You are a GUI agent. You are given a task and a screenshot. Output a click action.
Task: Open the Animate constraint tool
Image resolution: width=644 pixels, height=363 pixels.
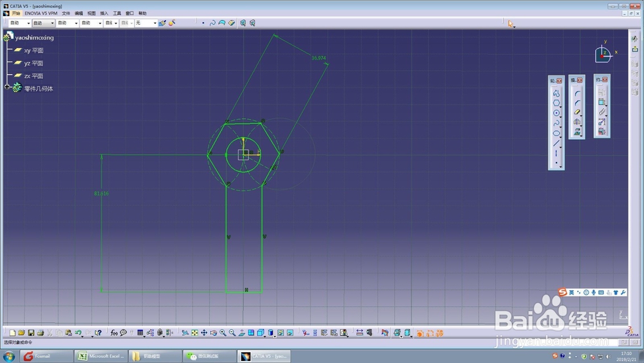[x=601, y=122]
